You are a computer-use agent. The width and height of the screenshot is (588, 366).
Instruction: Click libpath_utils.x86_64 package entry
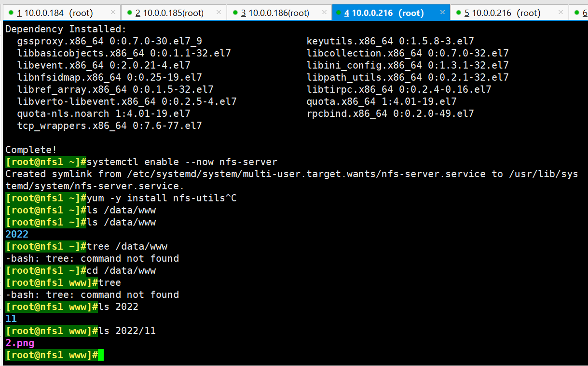point(408,77)
